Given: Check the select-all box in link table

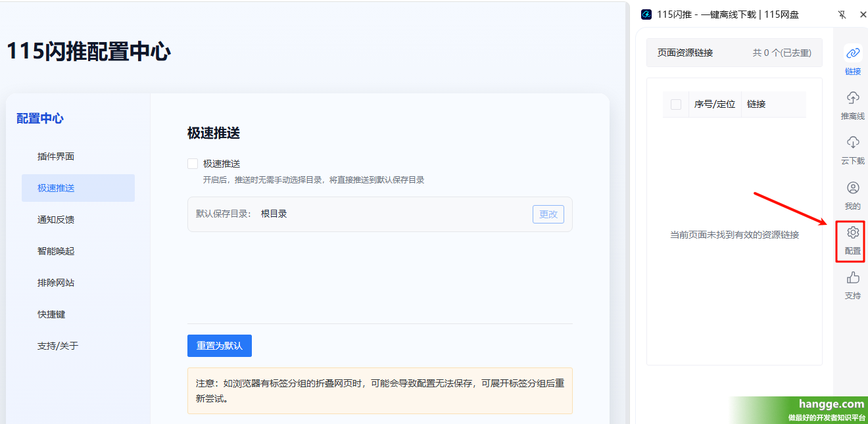Looking at the screenshot, I should tap(676, 104).
